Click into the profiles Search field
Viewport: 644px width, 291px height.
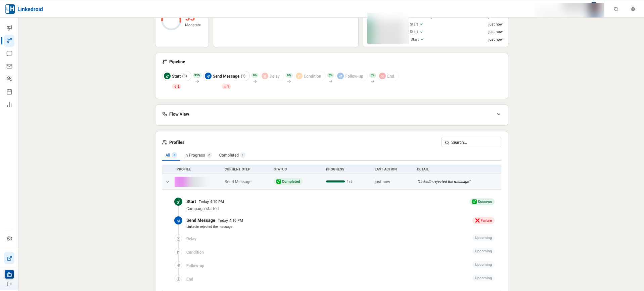point(471,142)
